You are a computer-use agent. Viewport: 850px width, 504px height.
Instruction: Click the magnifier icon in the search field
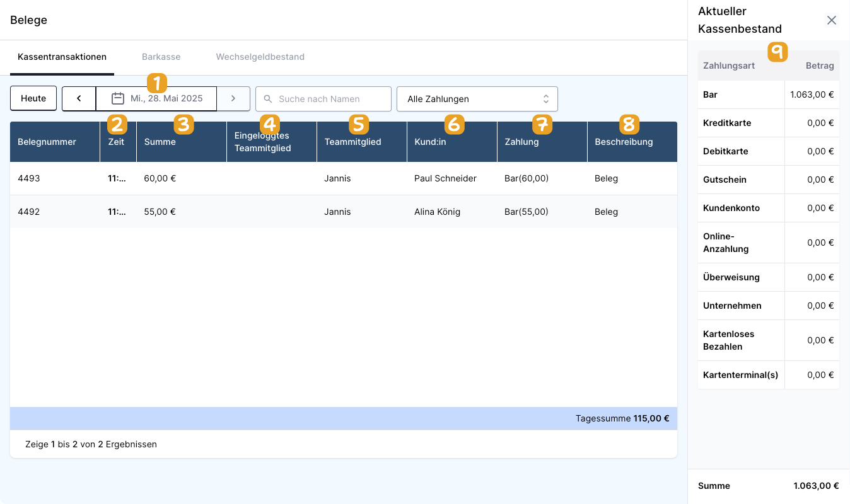268,99
